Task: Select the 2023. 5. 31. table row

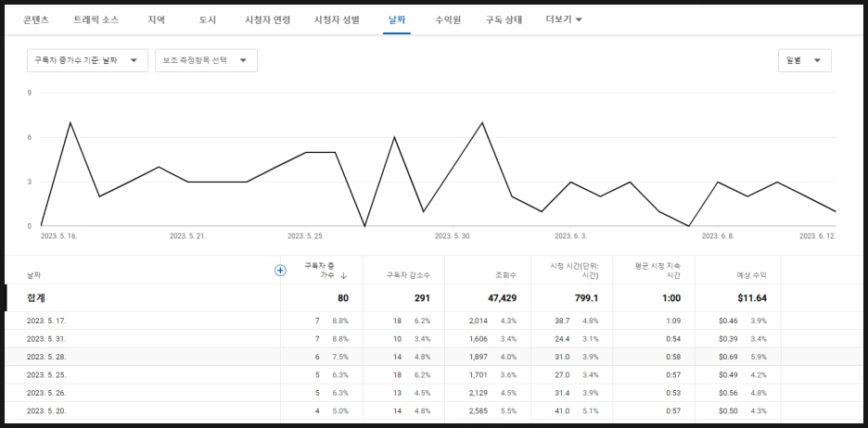Action: tap(434, 338)
